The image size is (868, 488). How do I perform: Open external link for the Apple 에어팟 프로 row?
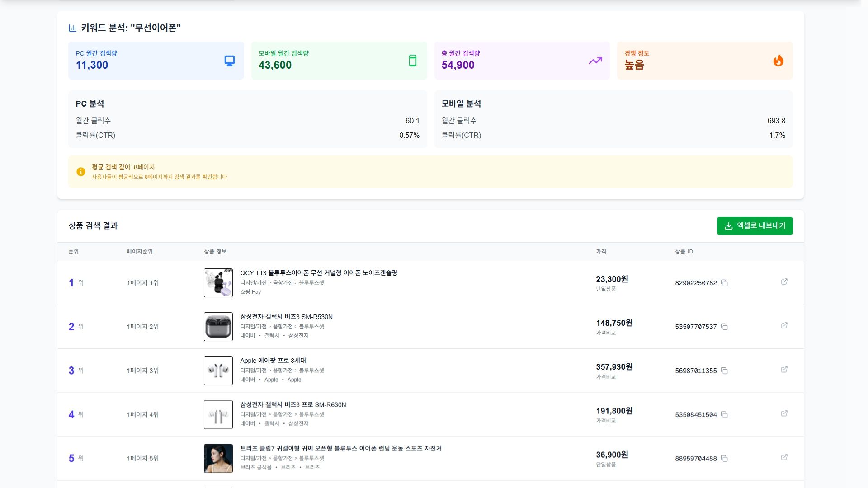point(784,369)
